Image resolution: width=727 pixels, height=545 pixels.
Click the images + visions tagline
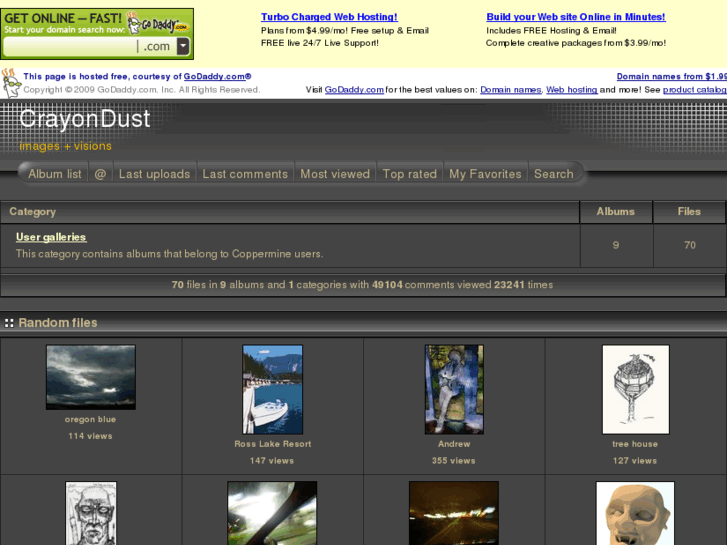pos(65,146)
